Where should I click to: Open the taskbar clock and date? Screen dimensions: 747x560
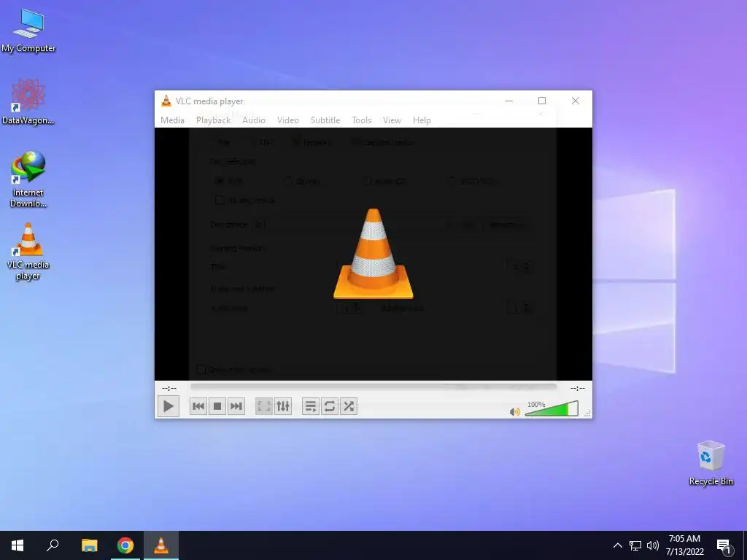[684, 545]
